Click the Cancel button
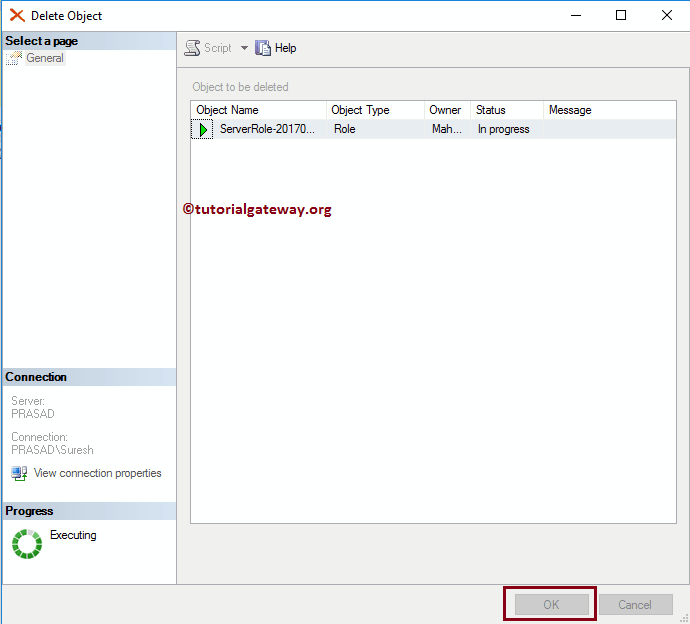The image size is (690, 624). click(635, 605)
